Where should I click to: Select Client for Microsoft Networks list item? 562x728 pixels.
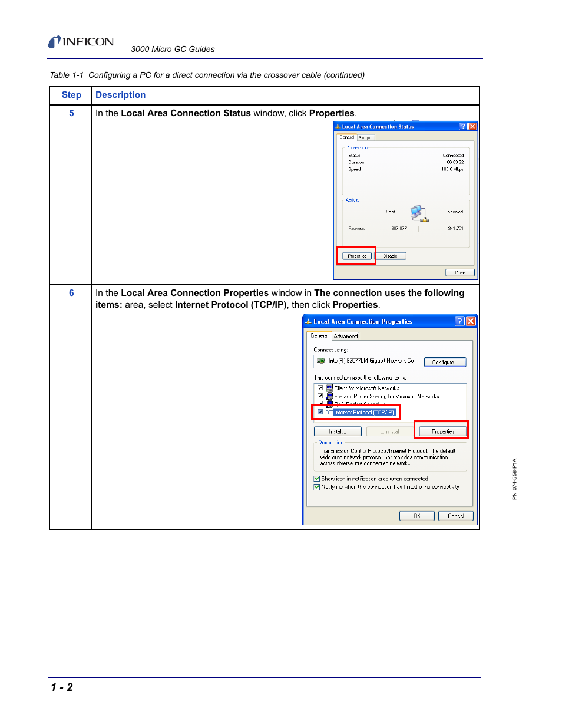[367, 388]
